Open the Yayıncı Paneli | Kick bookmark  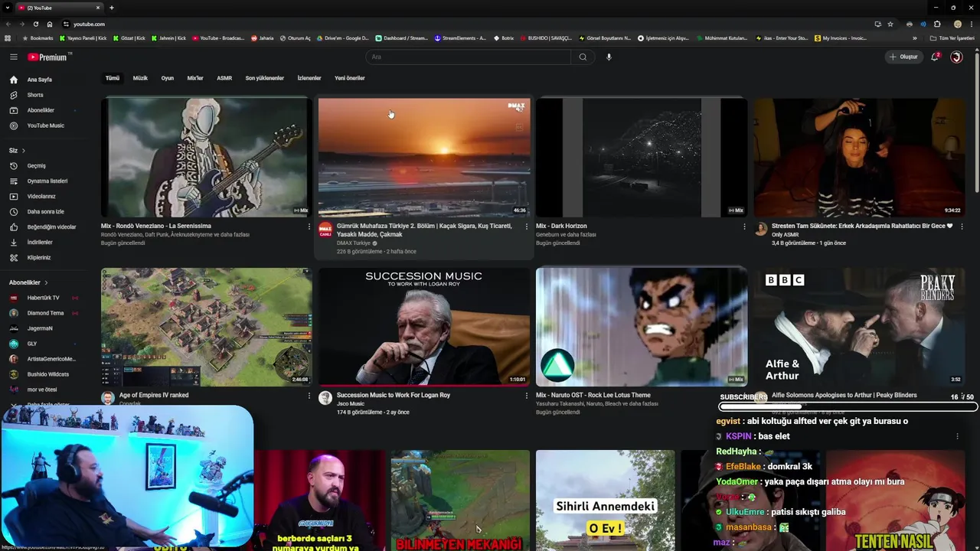click(x=83, y=38)
